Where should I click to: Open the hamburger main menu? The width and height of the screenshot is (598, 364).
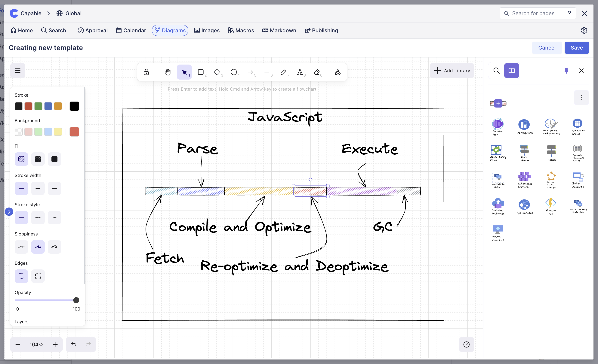click(x=17, y=71)
